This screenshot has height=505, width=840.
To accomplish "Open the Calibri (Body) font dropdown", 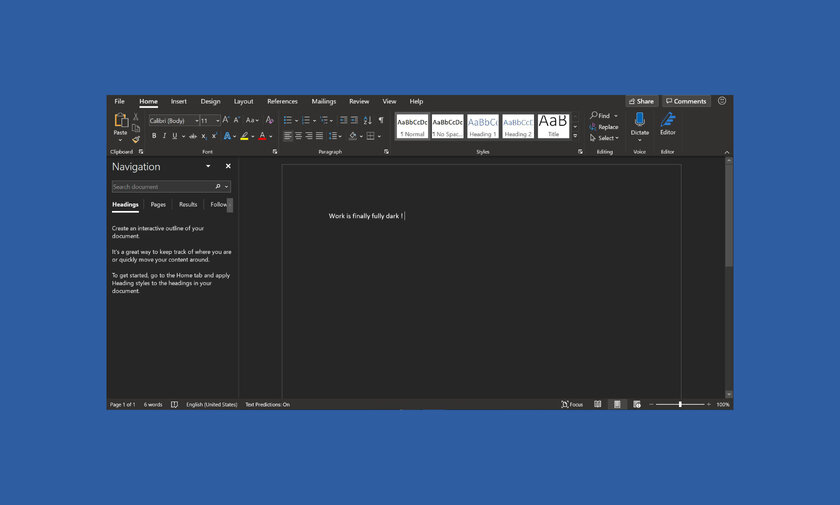I will pos(197,120).
